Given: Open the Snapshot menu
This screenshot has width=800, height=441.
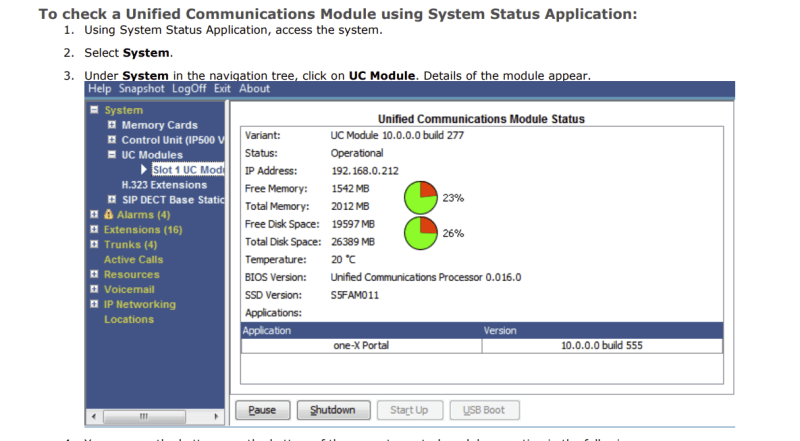Looking at the screenshot, I should pyautogui.click(x=141, y=89).
